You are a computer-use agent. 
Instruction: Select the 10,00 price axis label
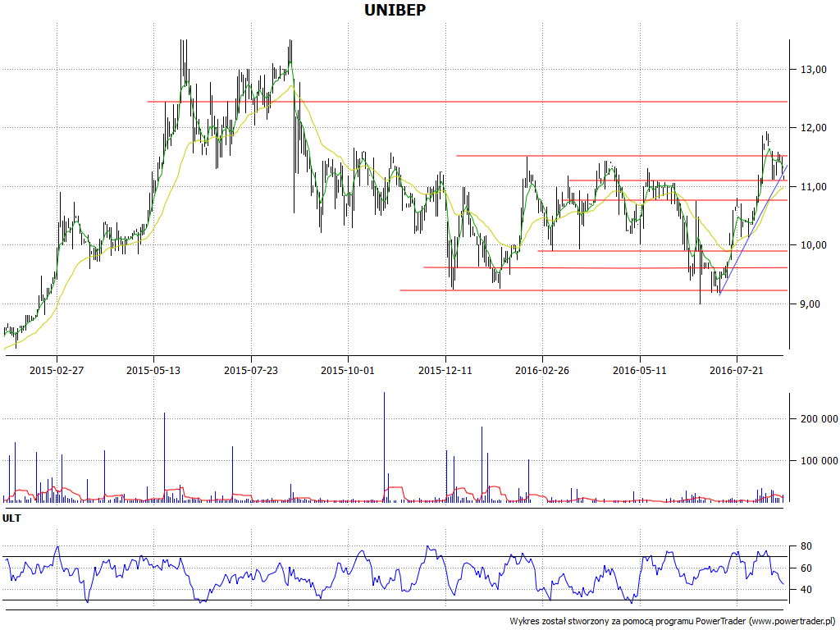[814, 245]
